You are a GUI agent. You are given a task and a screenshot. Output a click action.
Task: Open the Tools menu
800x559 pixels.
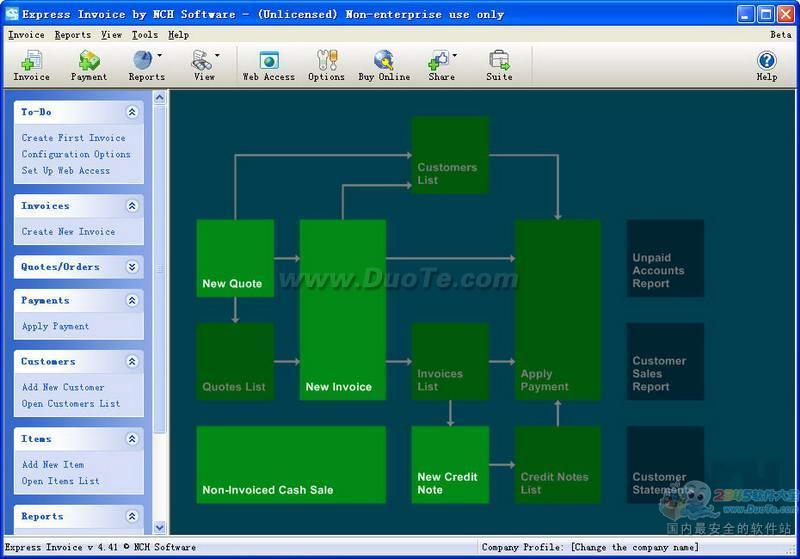coord(145,35)
